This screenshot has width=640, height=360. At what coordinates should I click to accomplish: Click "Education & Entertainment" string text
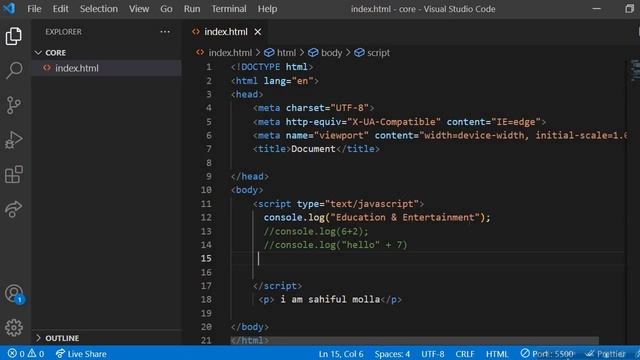pos(405,217)
